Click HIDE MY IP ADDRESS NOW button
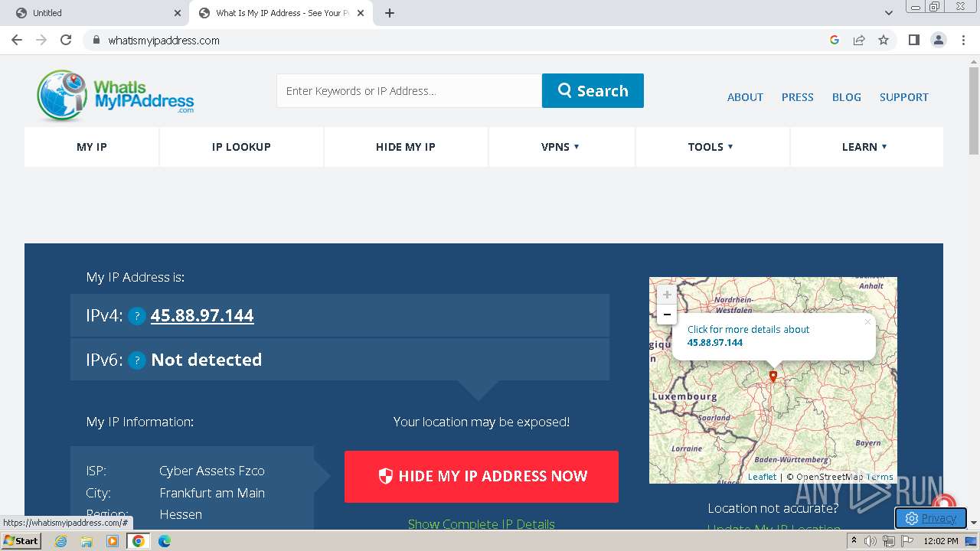 tap(482, 476)
